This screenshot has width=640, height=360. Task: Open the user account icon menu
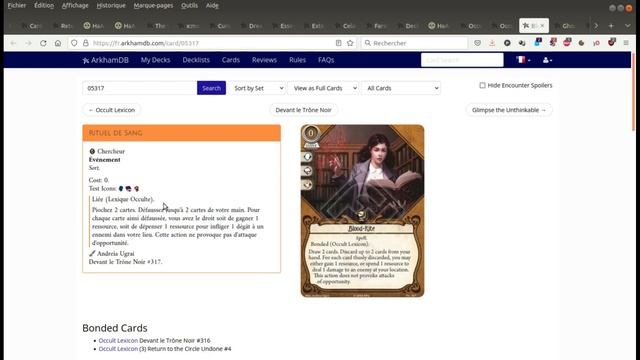pyautogui.click(x=547, y=60)
